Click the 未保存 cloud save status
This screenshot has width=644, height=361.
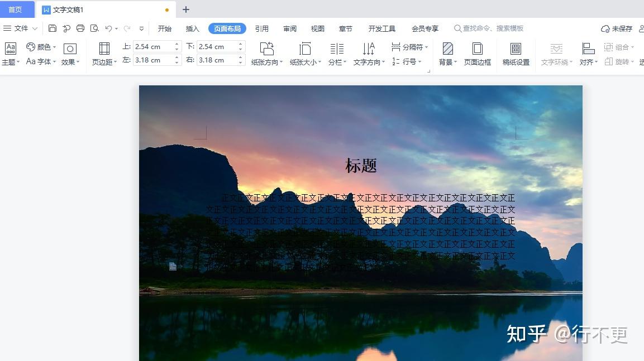pyautogui.click(x=617, y=28)
